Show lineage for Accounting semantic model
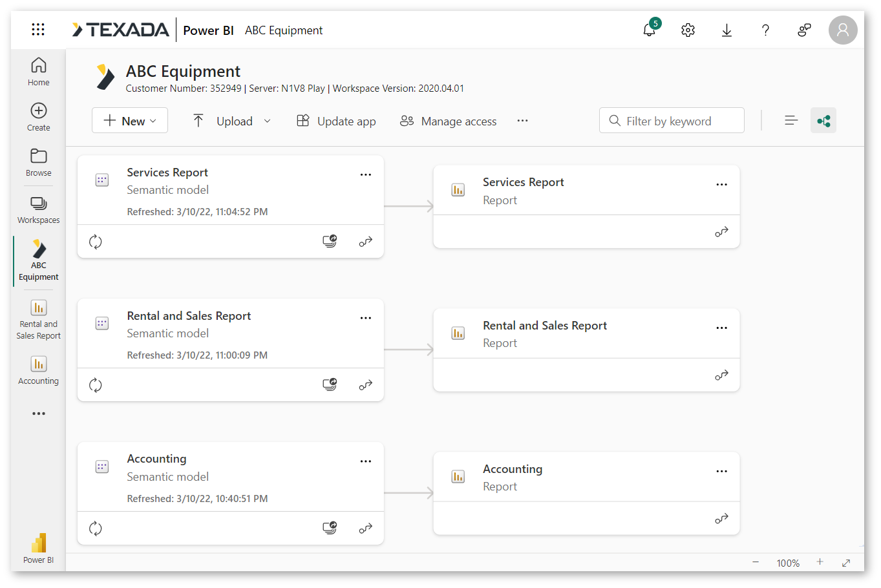This screenshot has width=881, height=588. point(366,529)
